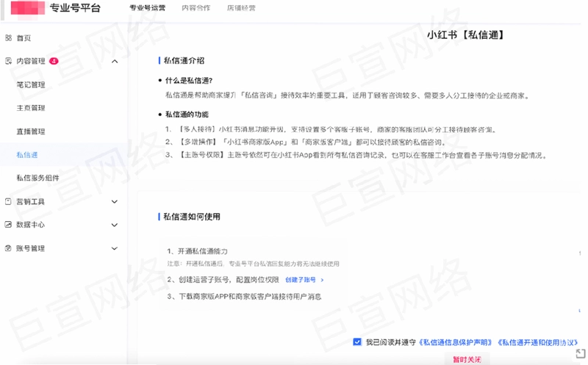
Task: Open the 营销工具 menu label
Action: 30,202
